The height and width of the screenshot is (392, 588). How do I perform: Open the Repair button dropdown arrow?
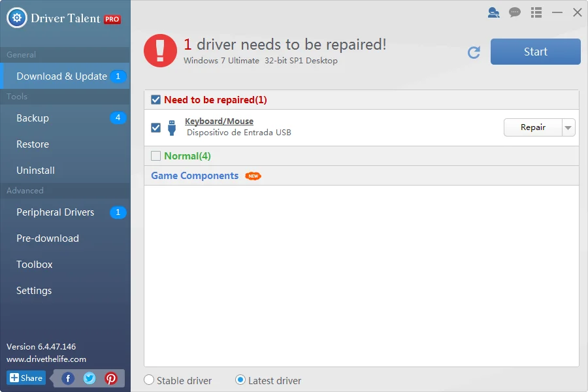pos(568,127)
